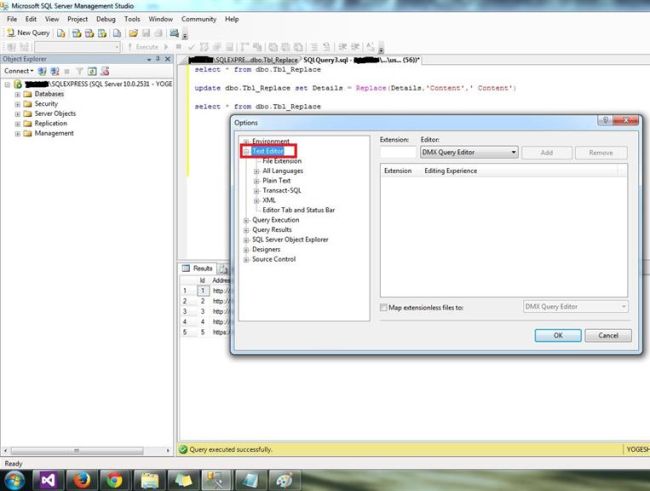Close the Object Explorer panel
The image size is (650, 491).
(168, 59)
